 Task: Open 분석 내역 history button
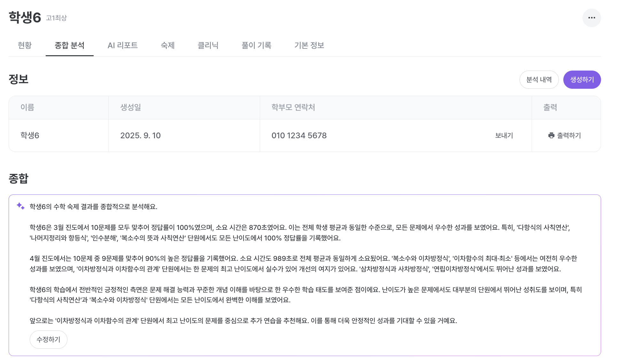pyautogui.click(x=539, y=80)
